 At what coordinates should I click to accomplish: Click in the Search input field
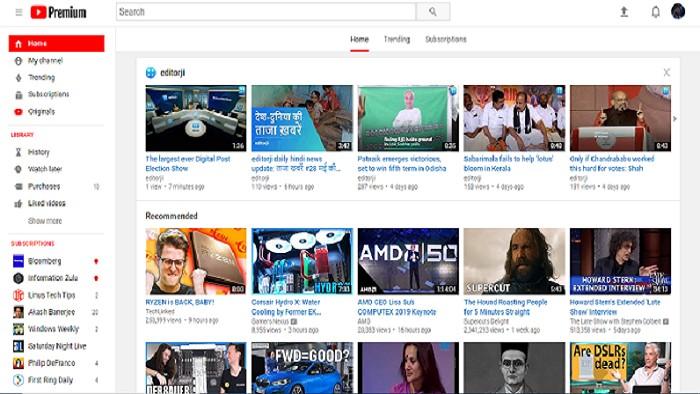point(266,12)
